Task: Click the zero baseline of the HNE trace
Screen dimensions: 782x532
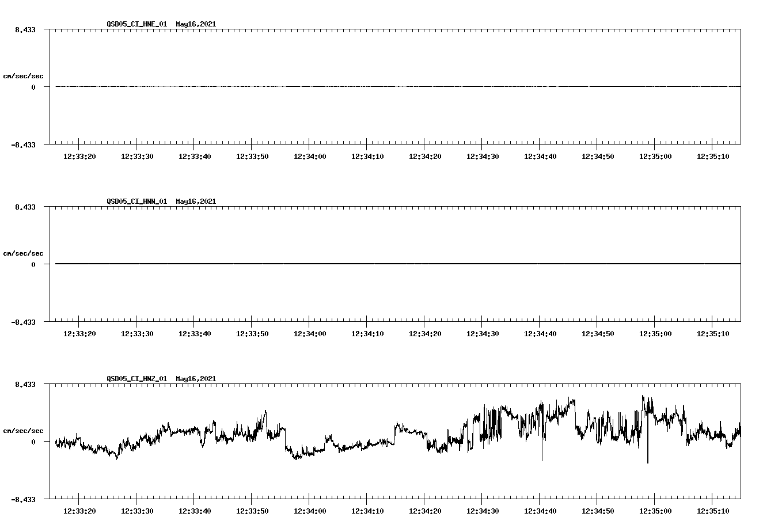Action: (346, 86)
